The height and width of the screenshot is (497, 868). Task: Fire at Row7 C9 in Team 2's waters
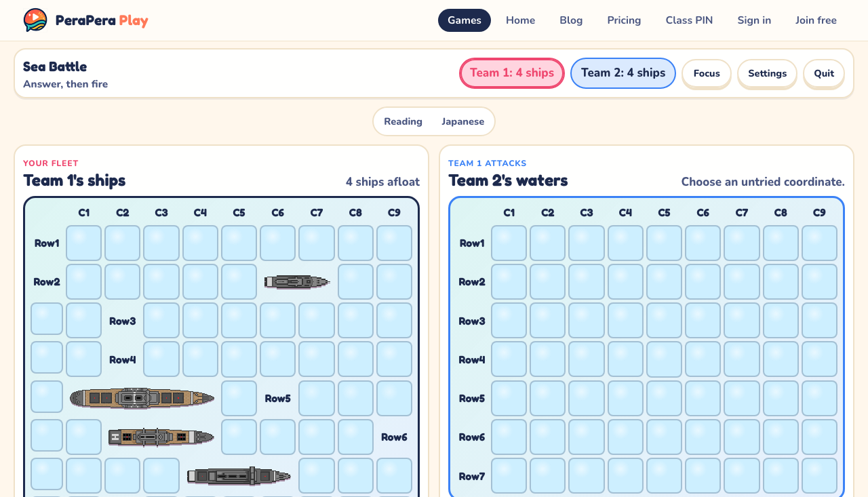coord(819,476)
